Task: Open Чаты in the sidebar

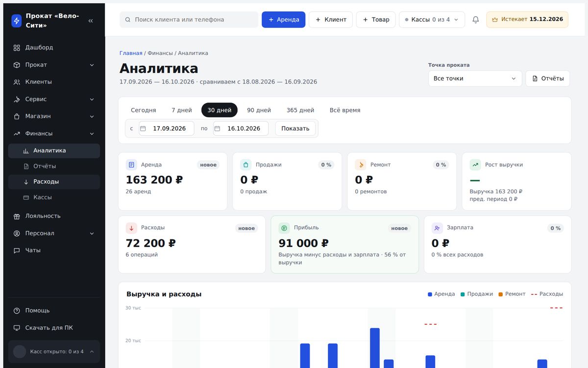Action: point(54,250)
